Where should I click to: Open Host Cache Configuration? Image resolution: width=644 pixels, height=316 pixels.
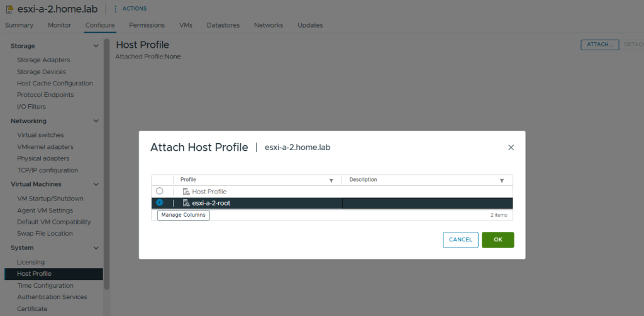(55, 84)
